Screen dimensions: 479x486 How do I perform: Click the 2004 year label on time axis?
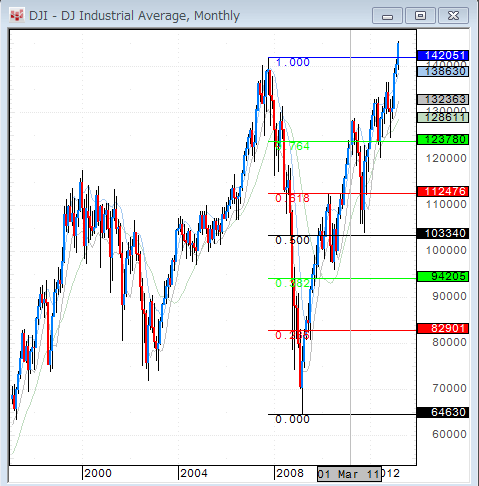click(194, 473)
